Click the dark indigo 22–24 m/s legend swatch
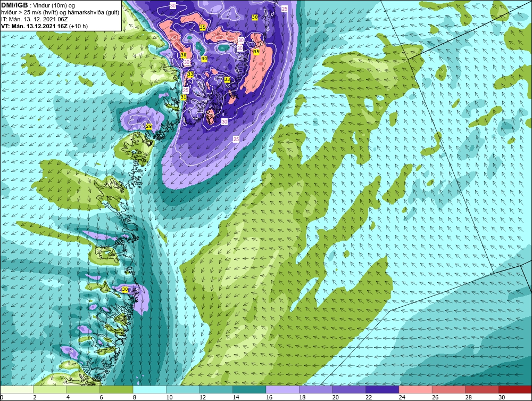This screenshot has height=401, width=532. [x=383, y=389]
